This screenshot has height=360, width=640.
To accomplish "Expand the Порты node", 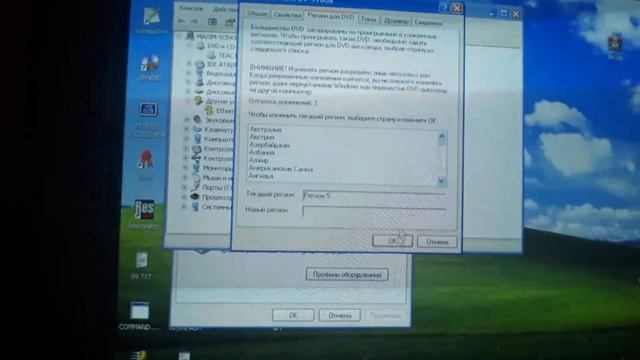I will pos(184,187).
